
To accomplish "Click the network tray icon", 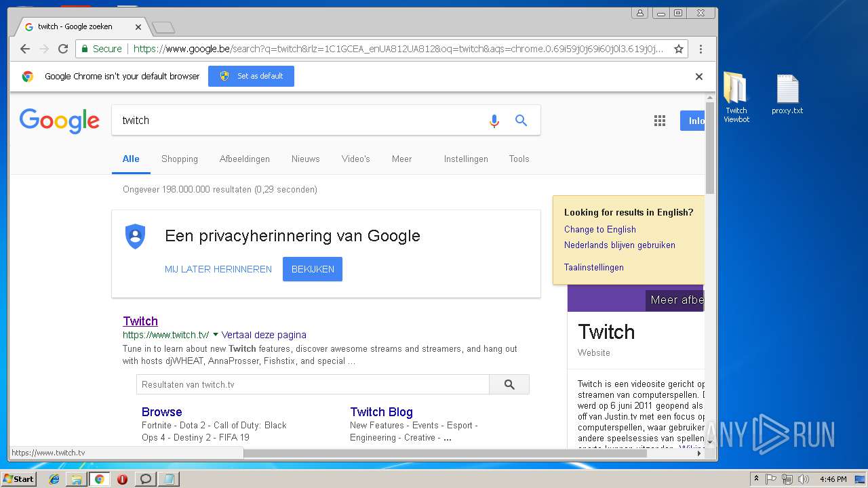I will 787,479.
